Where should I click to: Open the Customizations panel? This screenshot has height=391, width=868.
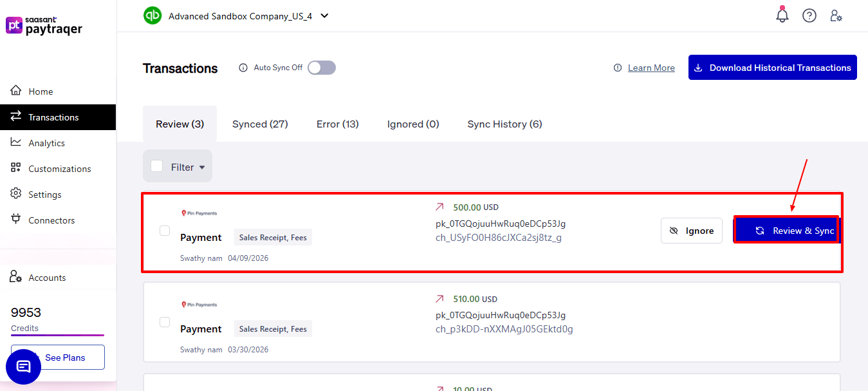(x=59, y=168)
